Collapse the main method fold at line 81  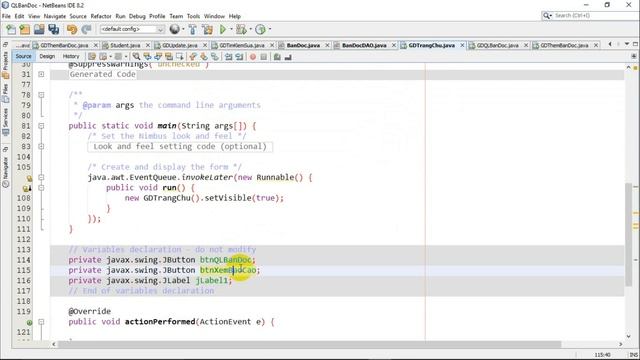point(41,126)
